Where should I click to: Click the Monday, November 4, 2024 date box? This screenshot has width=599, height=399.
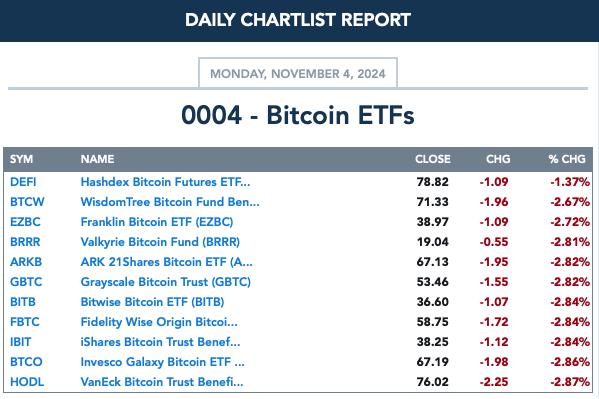(298, 73)
